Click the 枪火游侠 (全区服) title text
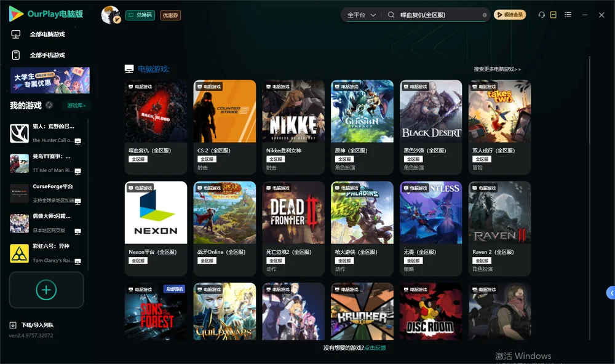 point(356,252)
